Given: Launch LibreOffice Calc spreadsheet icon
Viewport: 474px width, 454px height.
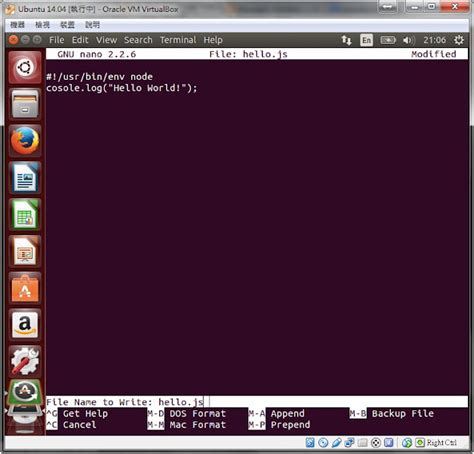Looking at the screenshot, I should tap(25, 214).
